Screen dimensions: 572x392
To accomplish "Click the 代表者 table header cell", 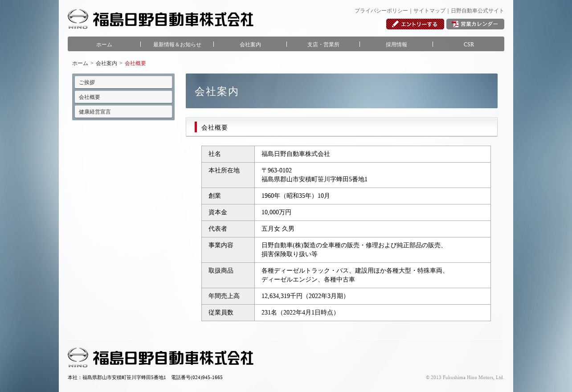I will pos(228,229).
